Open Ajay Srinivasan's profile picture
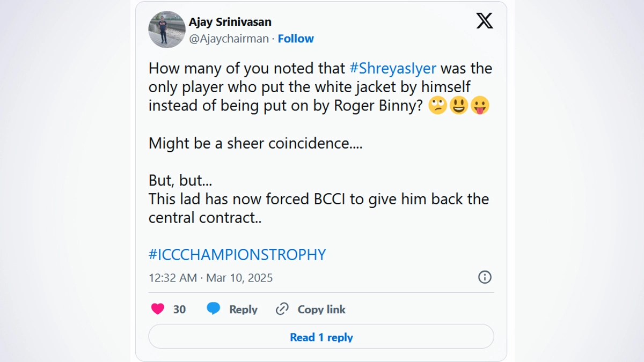This screenshot has width=644, height=362. point(167,29)
